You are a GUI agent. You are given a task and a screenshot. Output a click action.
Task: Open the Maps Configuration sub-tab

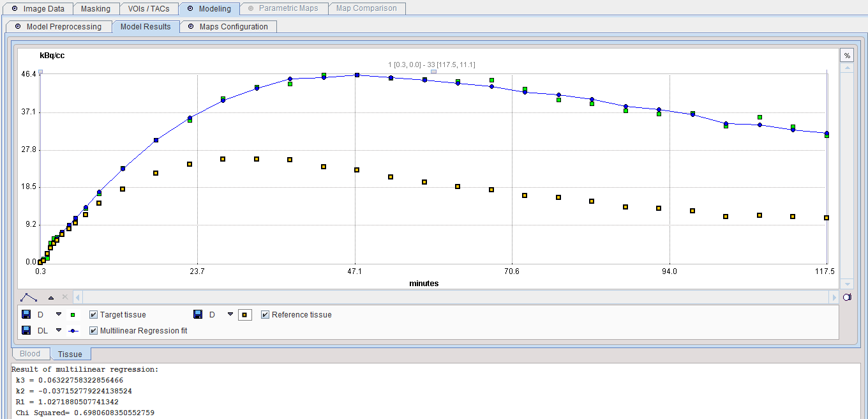coord(228,27)
